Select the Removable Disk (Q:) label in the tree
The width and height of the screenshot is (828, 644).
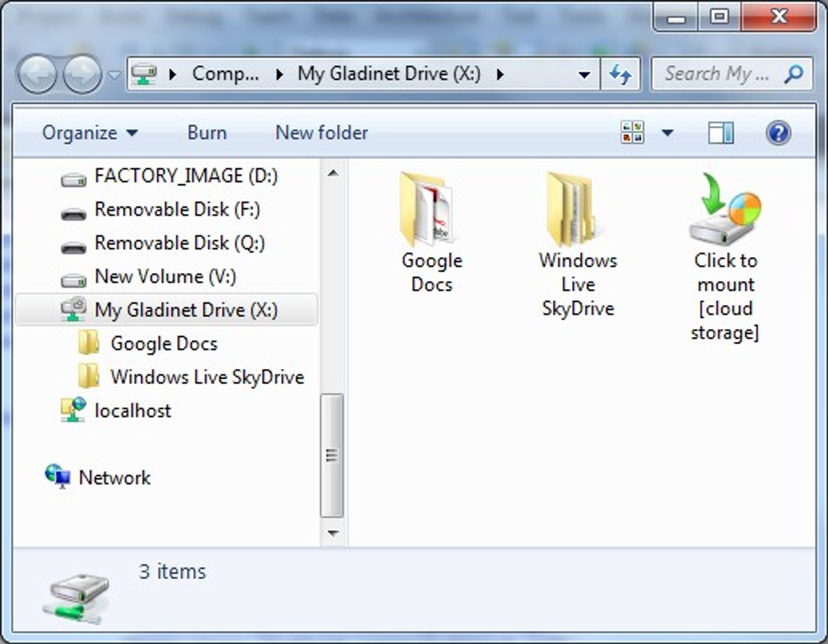(180, 243)
